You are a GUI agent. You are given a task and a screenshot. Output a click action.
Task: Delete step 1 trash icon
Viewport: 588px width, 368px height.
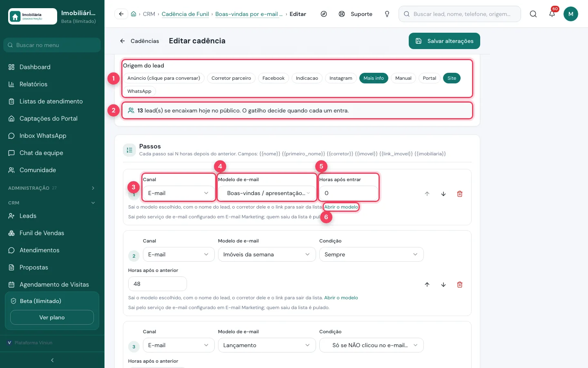click(x=460, y=194)
